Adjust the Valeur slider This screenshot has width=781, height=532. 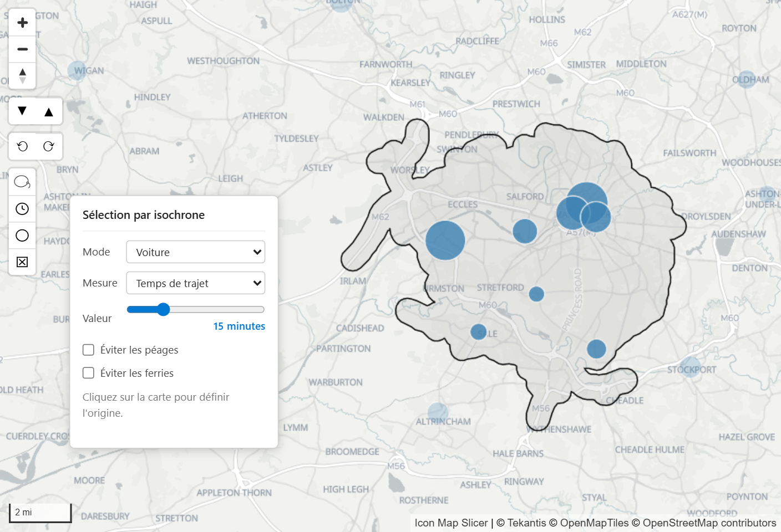196,309
